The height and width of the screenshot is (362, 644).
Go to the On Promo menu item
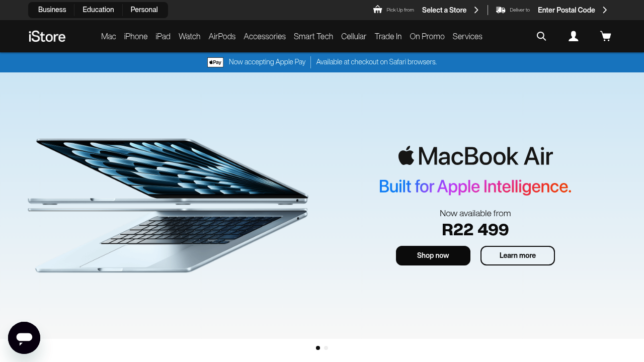click(427, 36)
